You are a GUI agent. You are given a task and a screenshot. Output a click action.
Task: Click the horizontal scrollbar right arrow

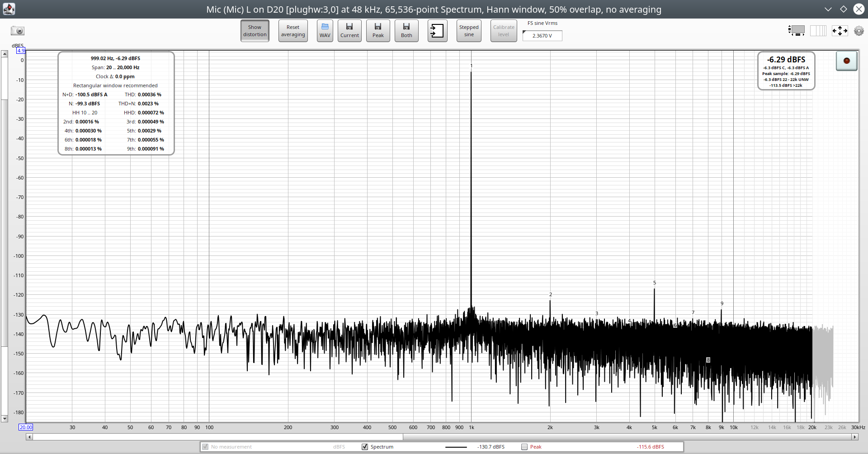click(x=855, y=437)
